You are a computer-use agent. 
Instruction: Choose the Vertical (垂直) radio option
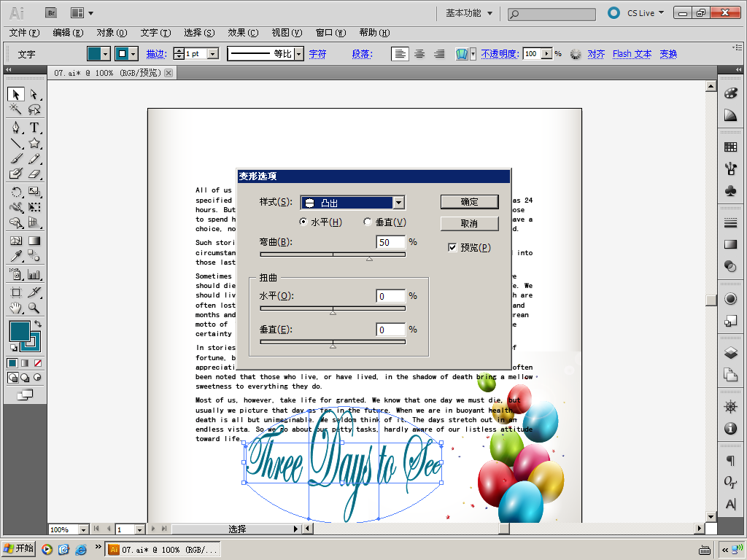[x=368, y=222]
